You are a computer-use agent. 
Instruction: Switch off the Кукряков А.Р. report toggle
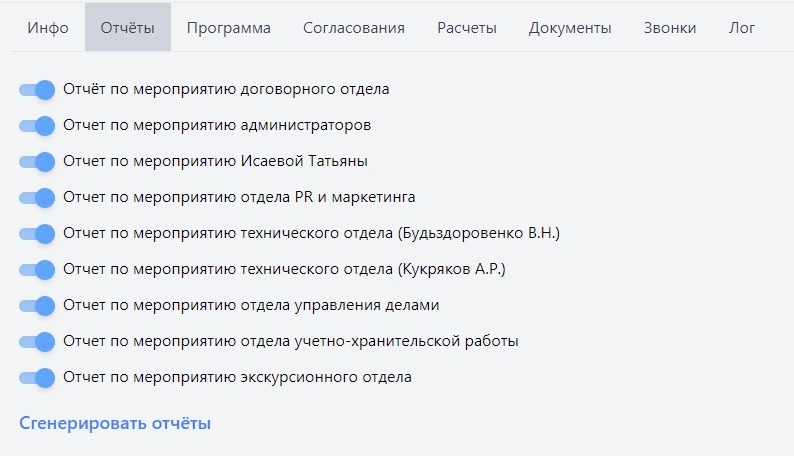click(x=37, y=270)
